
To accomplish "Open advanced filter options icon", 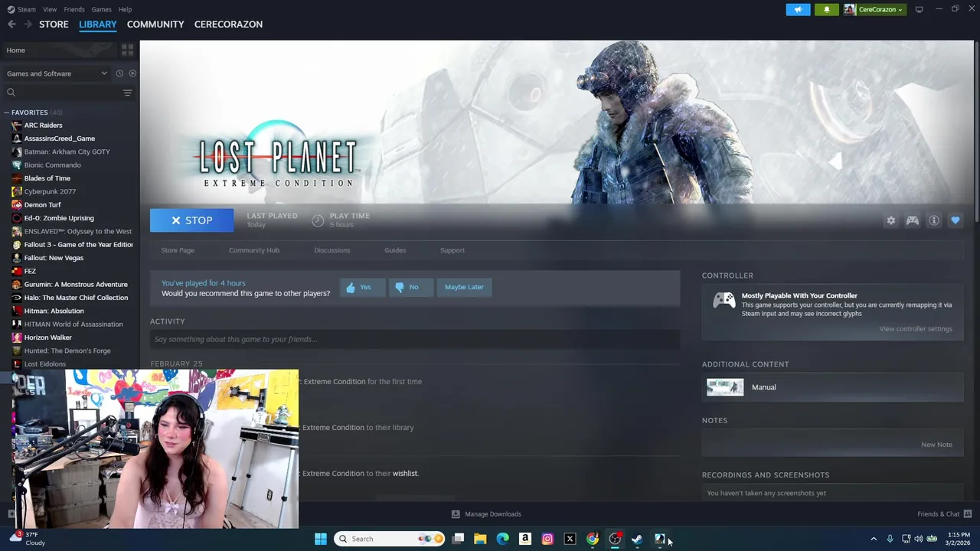I will click(x=127, y=93).
